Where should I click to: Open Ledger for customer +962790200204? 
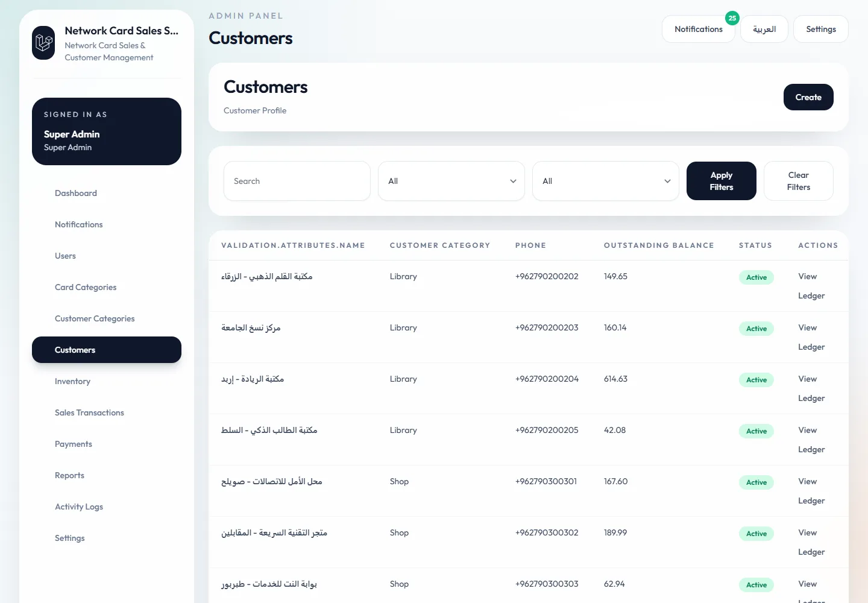[811, 398]
